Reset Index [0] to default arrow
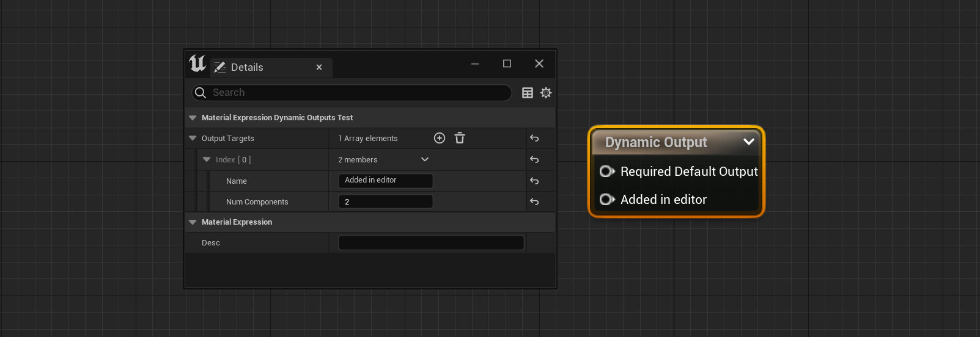Image resolution: width=980 pixels, height=337 pixels. tap(534, 160)
